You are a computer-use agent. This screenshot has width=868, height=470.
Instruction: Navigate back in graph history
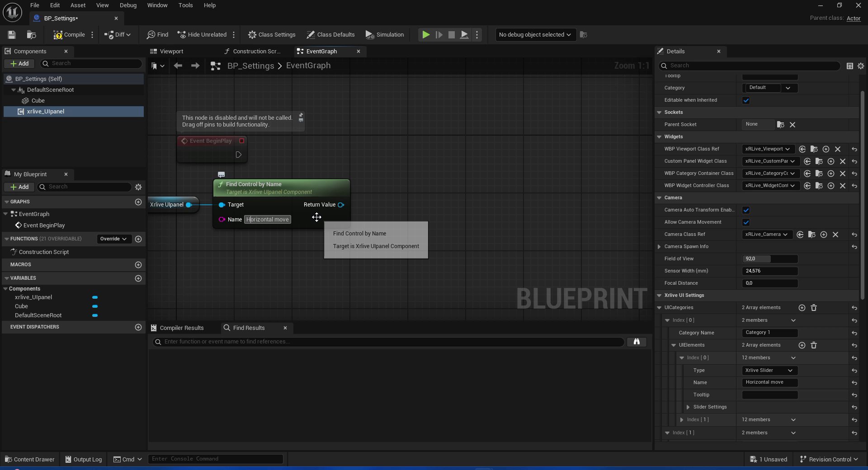point(178,66)
